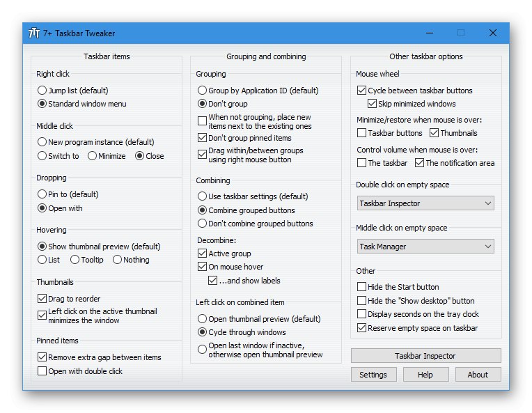Expand the Task Manager middle click dropdown
Viewport: 532px width, 413px height.
(x=425, y=247)
